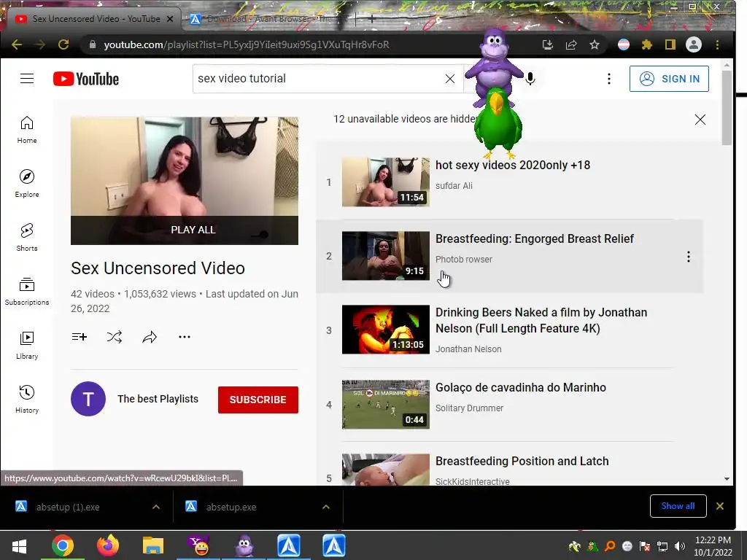This screenshot has width=747, height=560.
Task: Dismiss the unavailable videos notice
Action: [x=700, y=120]
